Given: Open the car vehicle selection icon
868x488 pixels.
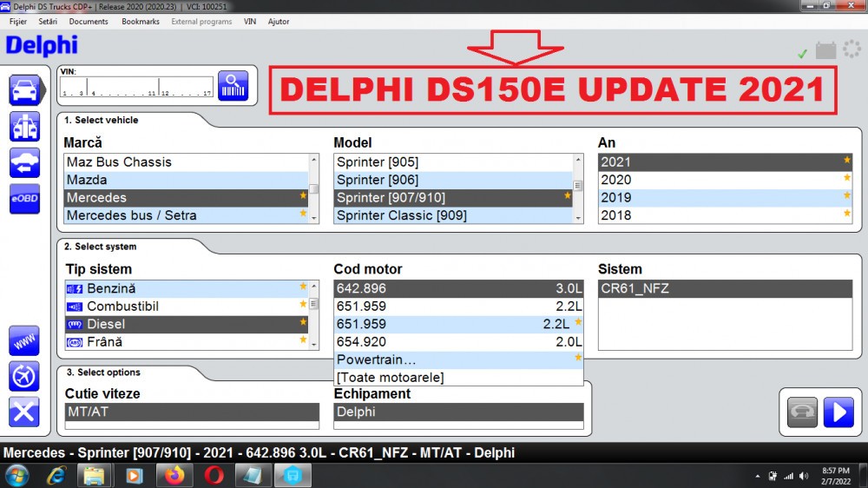Looking at the screenshot, I should pyautogui.click(x=25, y=90).
